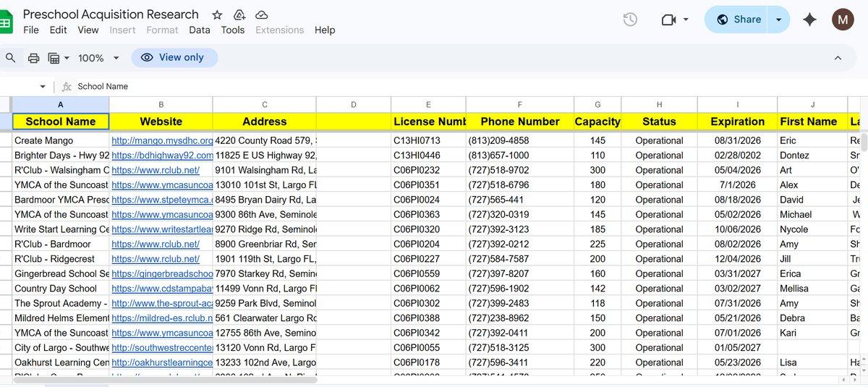Select column H header
The height and width of the screenshot is (387, 868).
pyautogui.click(x=659, y=105)
